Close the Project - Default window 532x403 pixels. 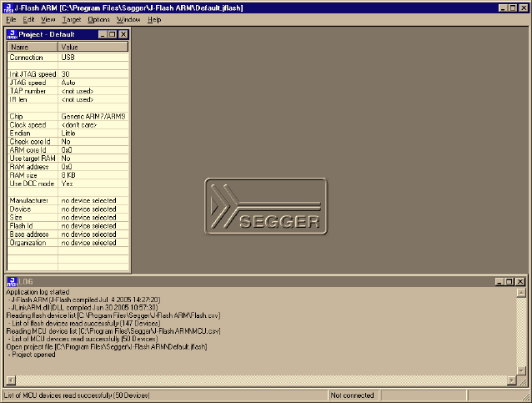(x=123, y=34)
